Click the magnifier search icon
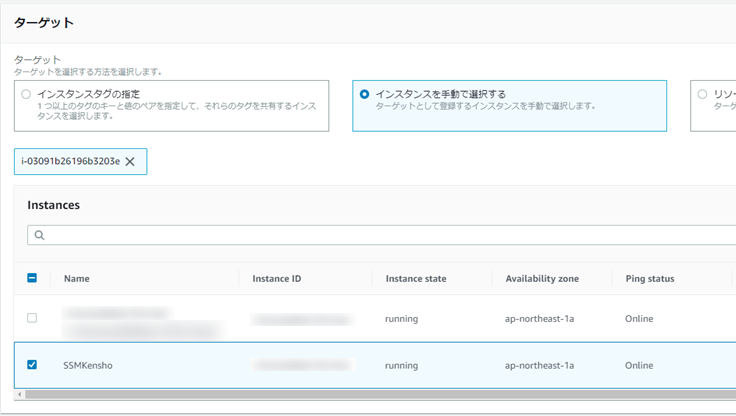736x416 pixels. 39,235
